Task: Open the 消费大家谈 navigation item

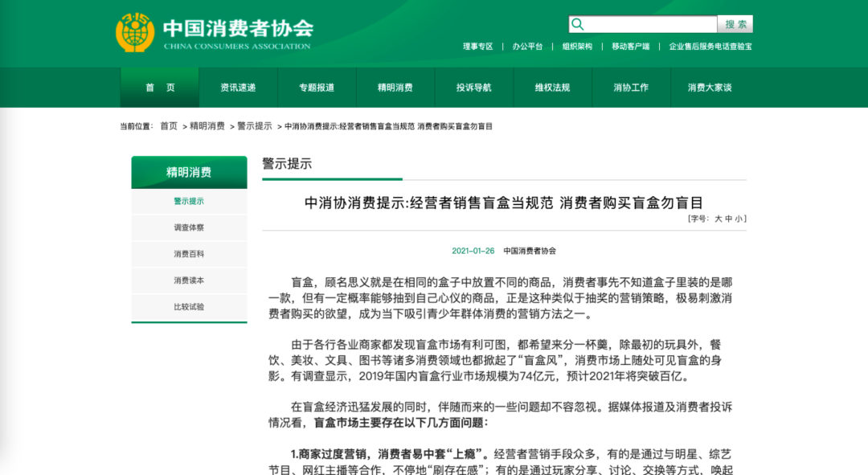Action: pyautogui.click(x=710, y=88)
